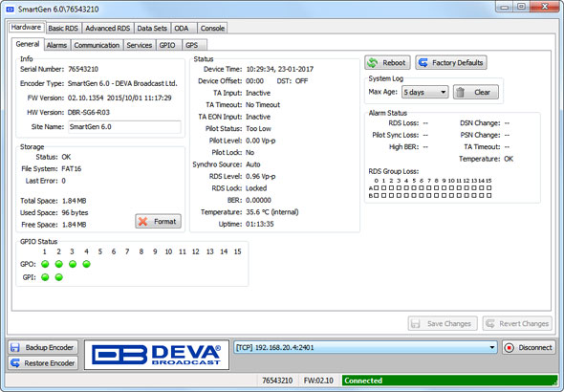Click group 0 box in row A

[377, 187]
